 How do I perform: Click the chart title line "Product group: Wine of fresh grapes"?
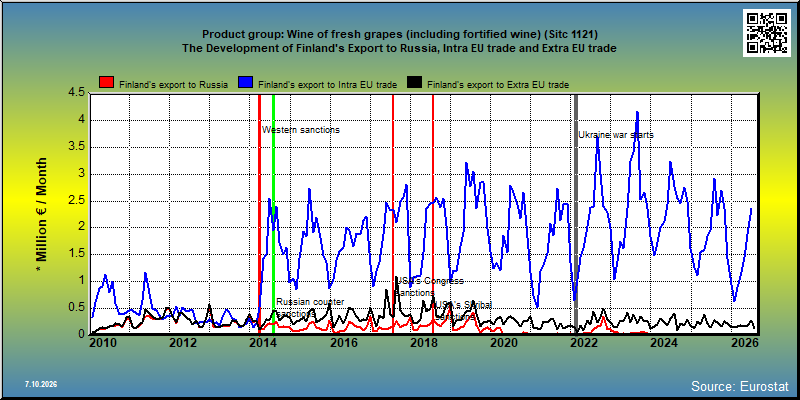coord(399,34)
